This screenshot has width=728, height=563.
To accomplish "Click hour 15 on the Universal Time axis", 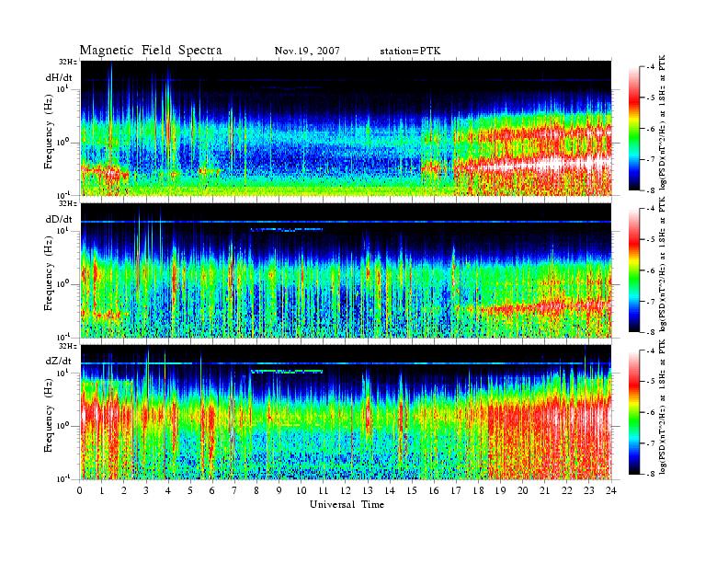I will tap(412, 491).
